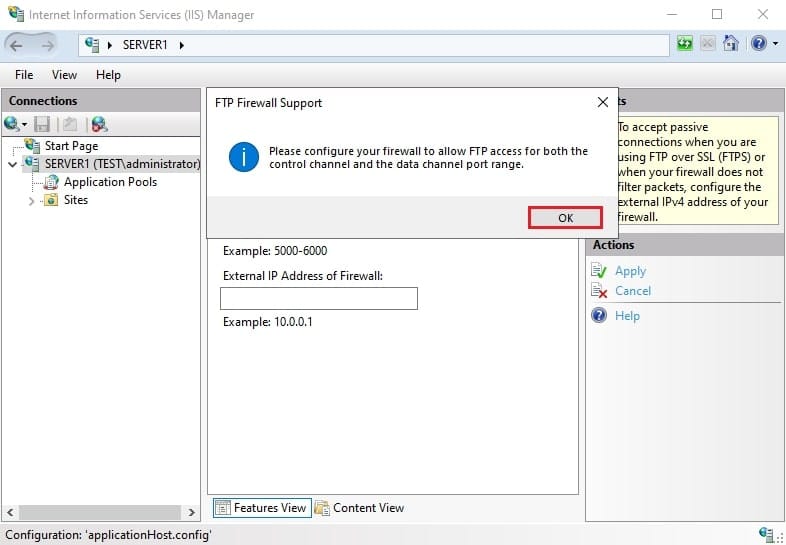Click Cancel in the Actions pane
786x545 pixels.
[x=633, y=291]
